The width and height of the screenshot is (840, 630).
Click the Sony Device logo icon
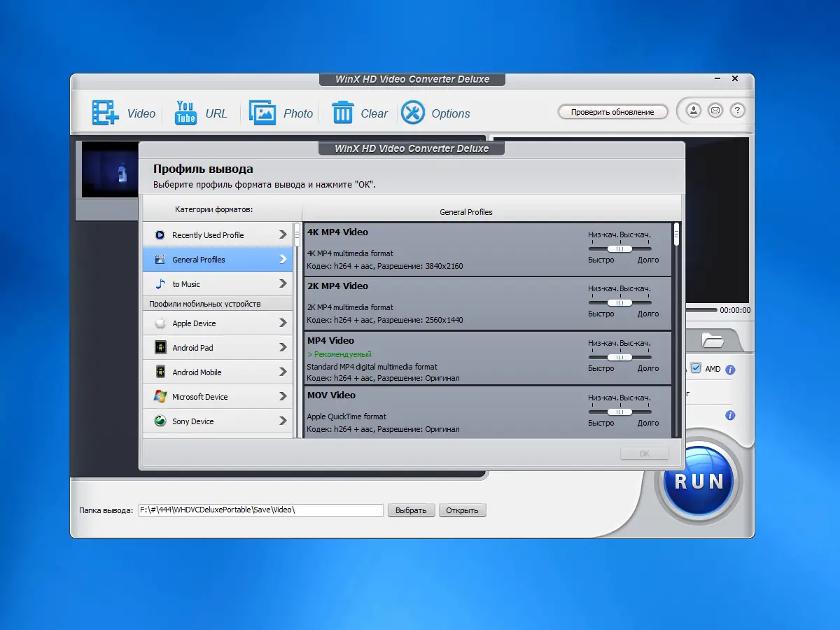(x=160, y=421)
